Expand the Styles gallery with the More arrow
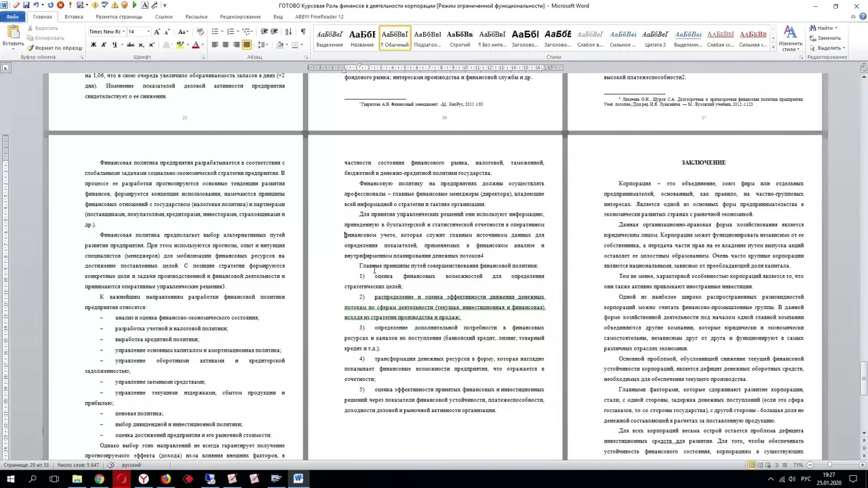Viewport: 868px width, 488px height. 773,46
